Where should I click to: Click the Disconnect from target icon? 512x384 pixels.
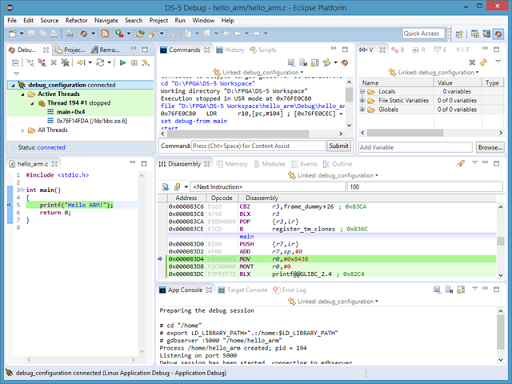pyautogui.click(x=41, y=63)
